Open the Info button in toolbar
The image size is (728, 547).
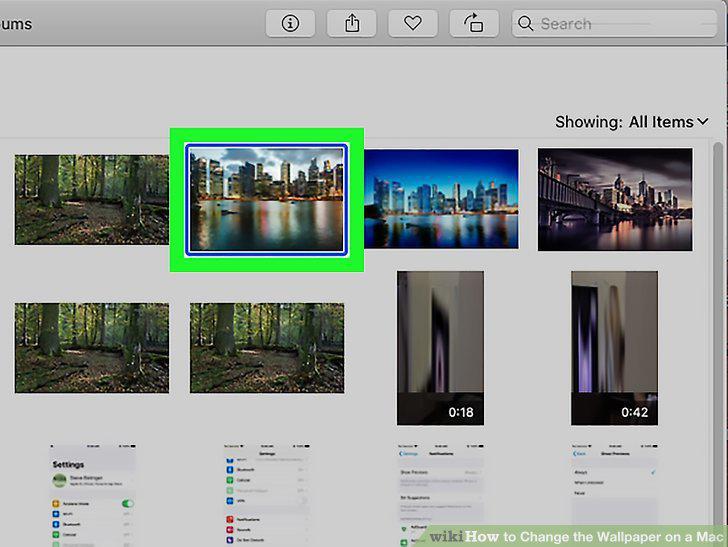290,23
